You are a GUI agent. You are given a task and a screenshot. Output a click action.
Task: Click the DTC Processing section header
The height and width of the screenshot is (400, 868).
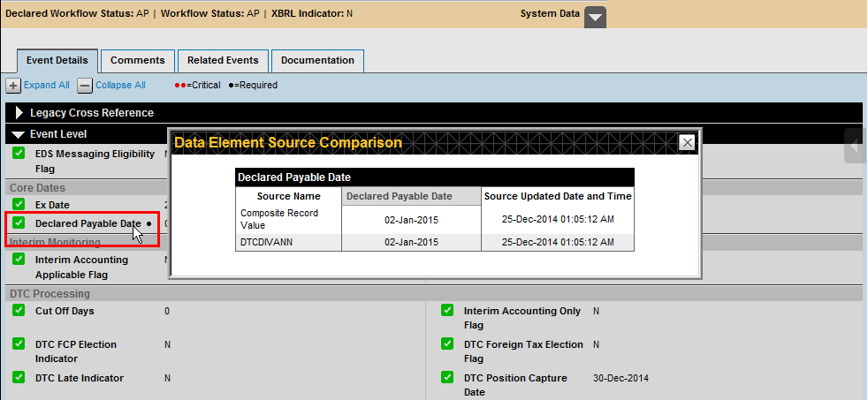49,294
